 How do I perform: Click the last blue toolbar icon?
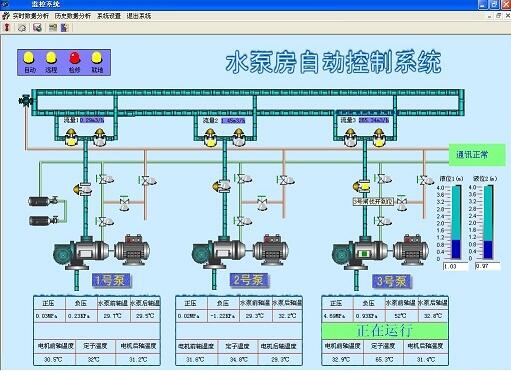click(65, 28)
